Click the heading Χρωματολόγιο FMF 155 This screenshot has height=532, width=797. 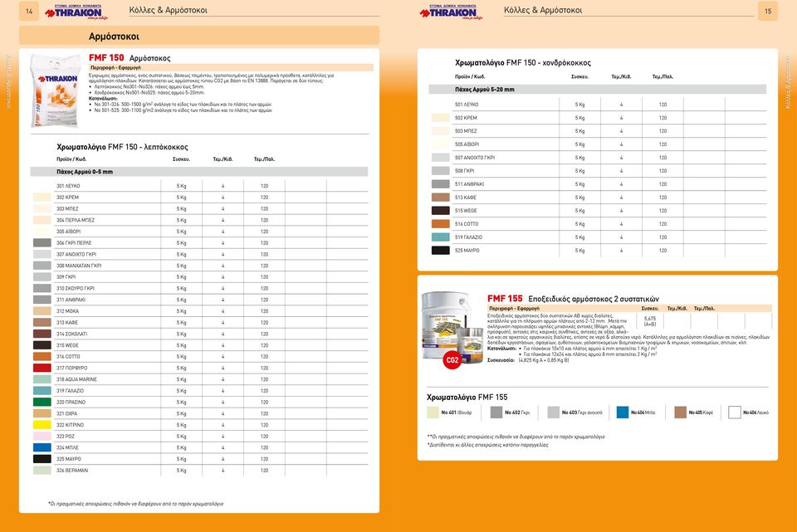pyautogui.click(x=467, y=398)
